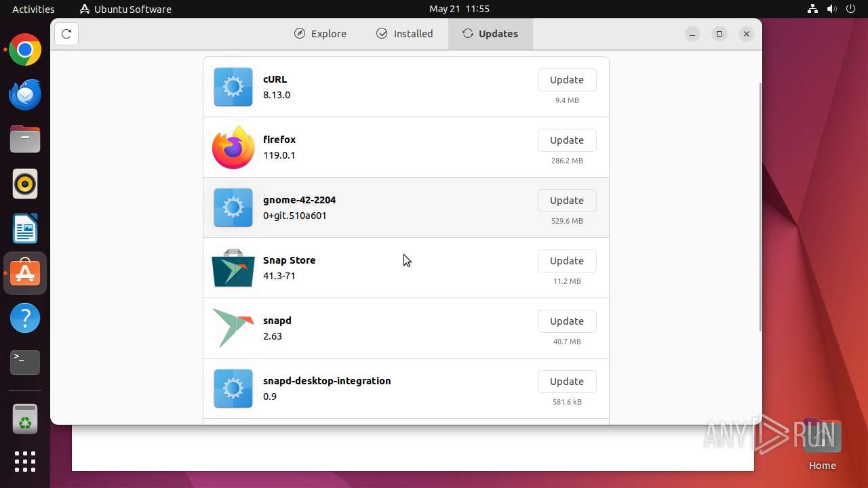
Task: Open Help from the dock
Action: (x=25, y=318)
